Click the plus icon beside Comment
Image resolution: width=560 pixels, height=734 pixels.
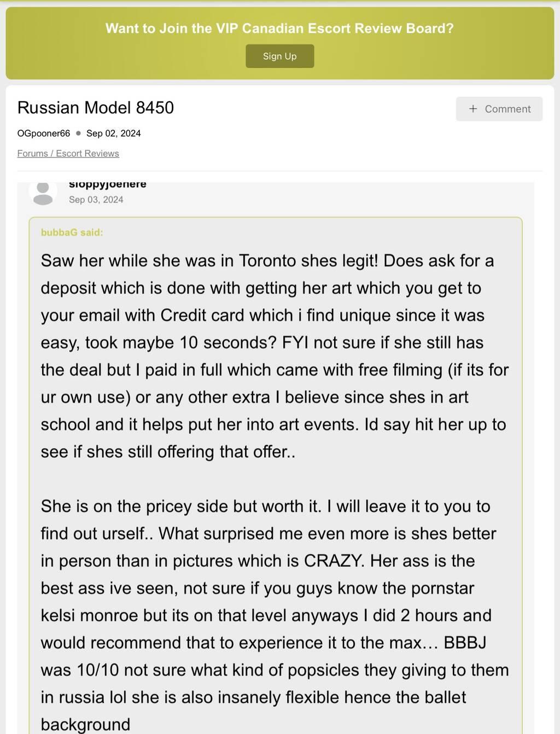click(473, 109)
